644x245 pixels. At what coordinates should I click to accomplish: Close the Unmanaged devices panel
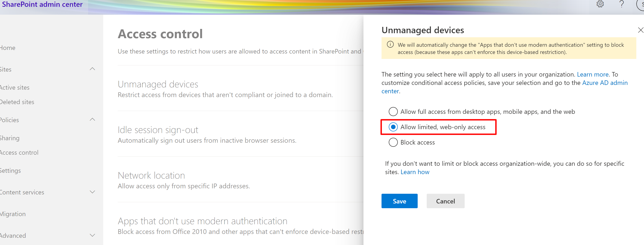pos(641,30)
